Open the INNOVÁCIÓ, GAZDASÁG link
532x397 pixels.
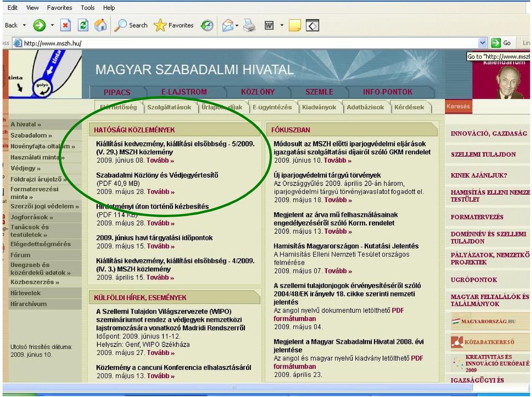[x=489, y=134]
